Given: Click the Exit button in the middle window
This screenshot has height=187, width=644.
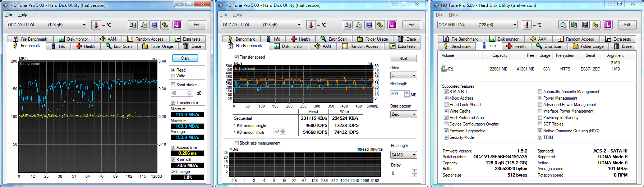Looking at the screenshot, I should tap(411, 25).
